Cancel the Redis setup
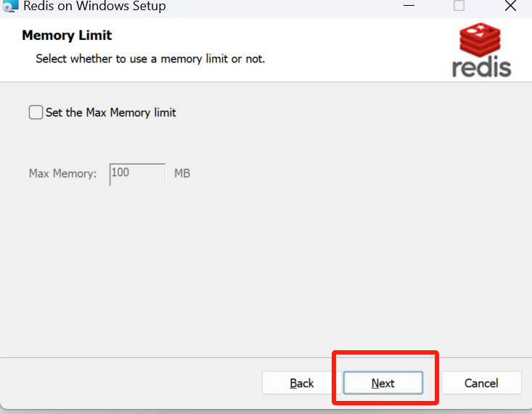 (481, 383)
